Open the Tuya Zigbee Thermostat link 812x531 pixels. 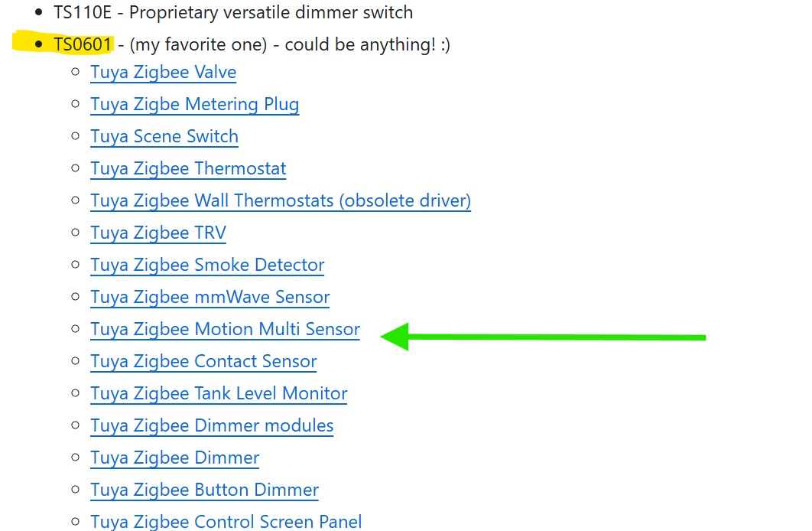pos(188,168)
